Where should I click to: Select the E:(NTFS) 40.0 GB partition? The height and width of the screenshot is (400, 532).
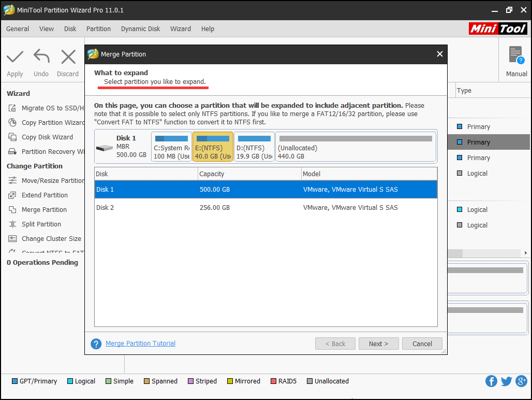pos(213,147)
